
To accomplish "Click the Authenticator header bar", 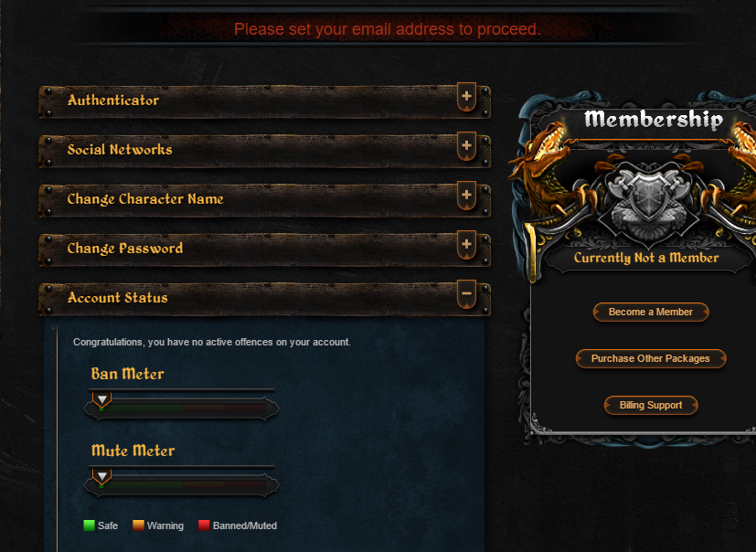I will [265, 101].
